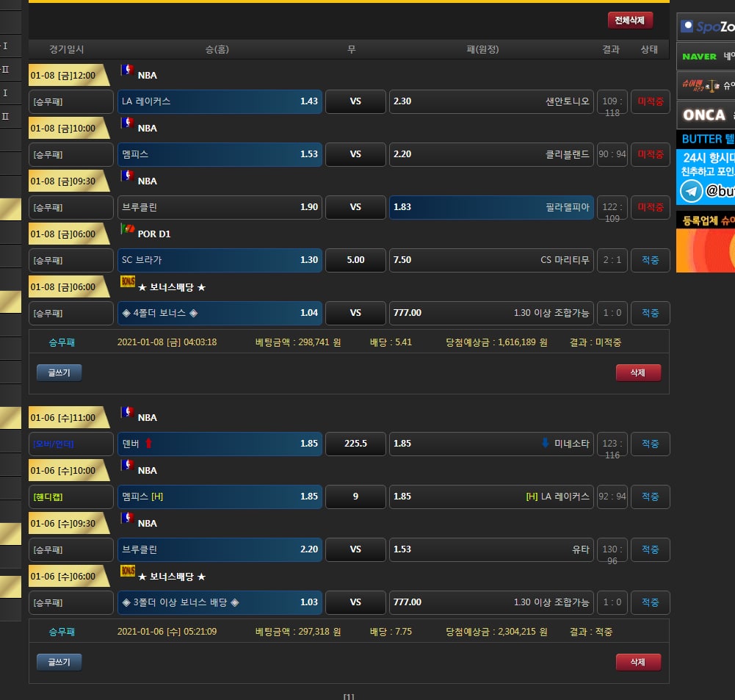Click the BONUS icon on the 01-08 보너스배당 row

click(x=127, y=281)
